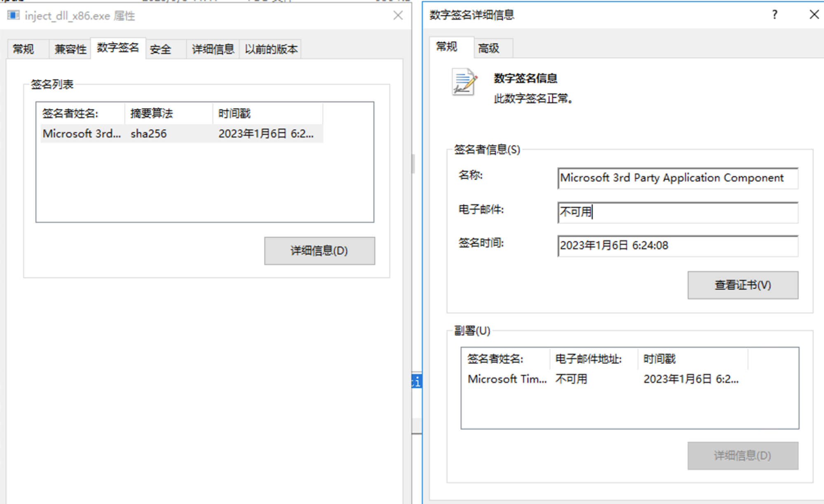Switch to the 高级 tab in signature details
The height and width of the screenshot is (504, 824).
pos(489,49)
